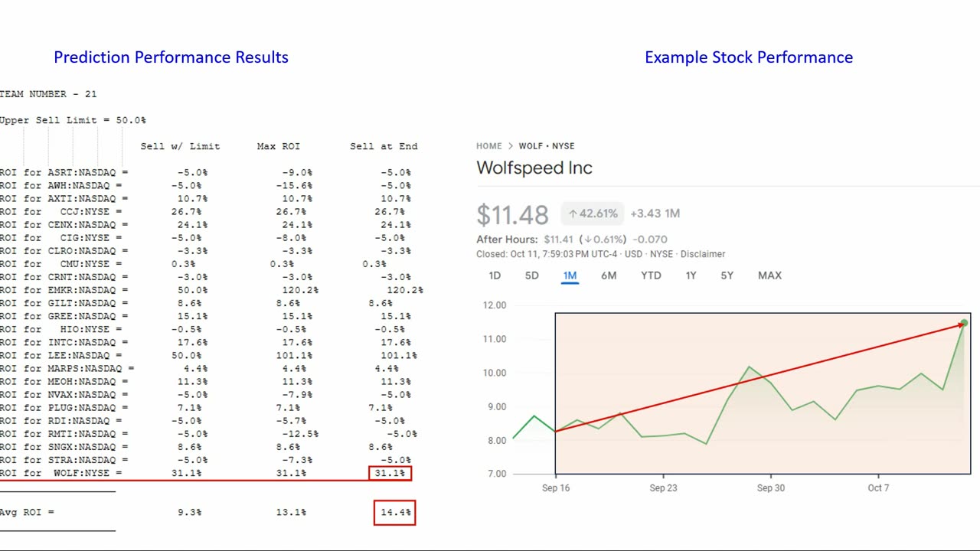Click the After Hours $11.41 price
The image size is (980, 551).
click(560, 240)
